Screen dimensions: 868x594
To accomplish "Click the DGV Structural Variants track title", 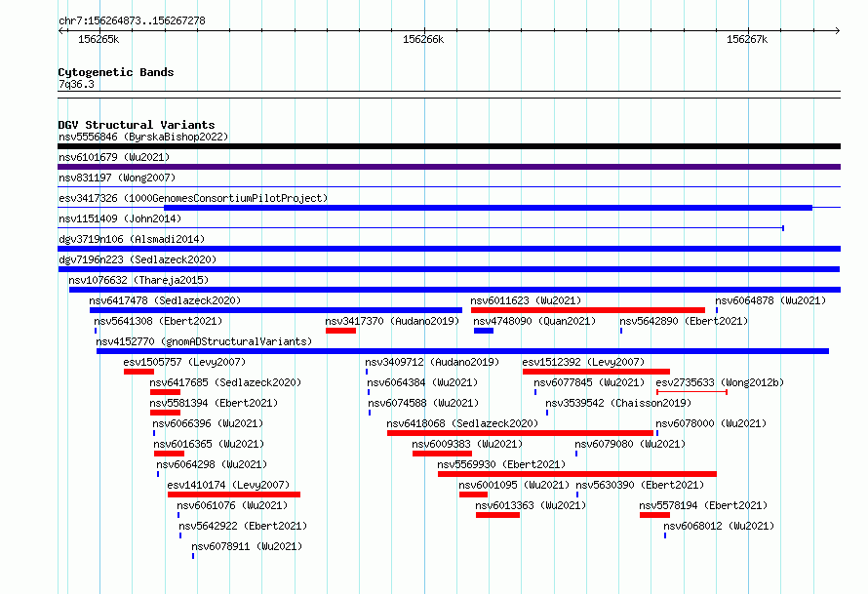I will [137, 125].
